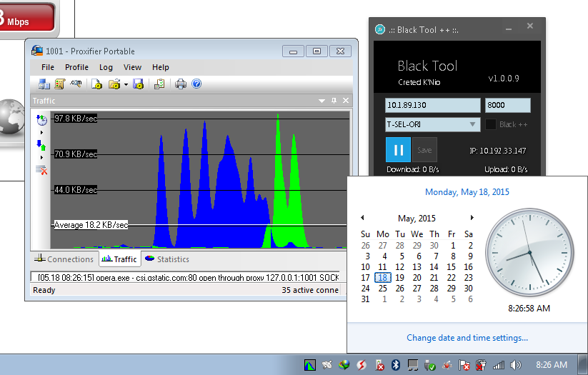
Task: Click the Bluetooth tray icon
Action: (395, 364)
